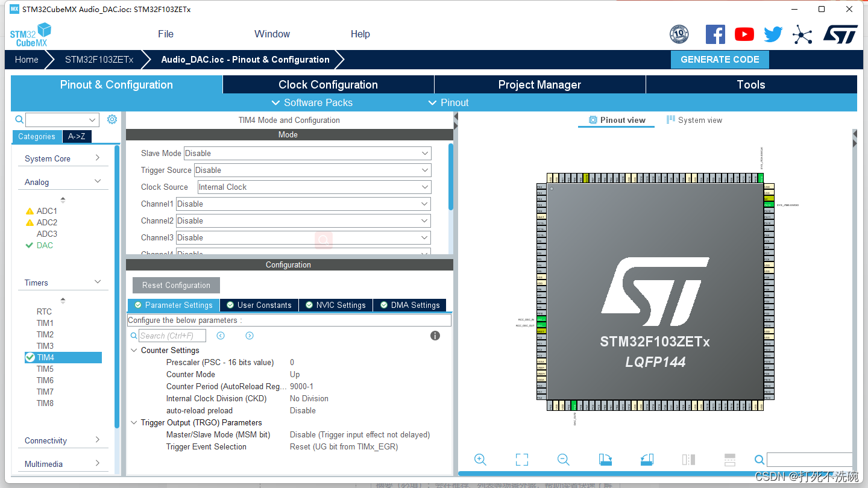Click the pin search magnifier icon
The width and height of the screenshot is (868, 488).
pyautogui.click(x=759, y=460)
